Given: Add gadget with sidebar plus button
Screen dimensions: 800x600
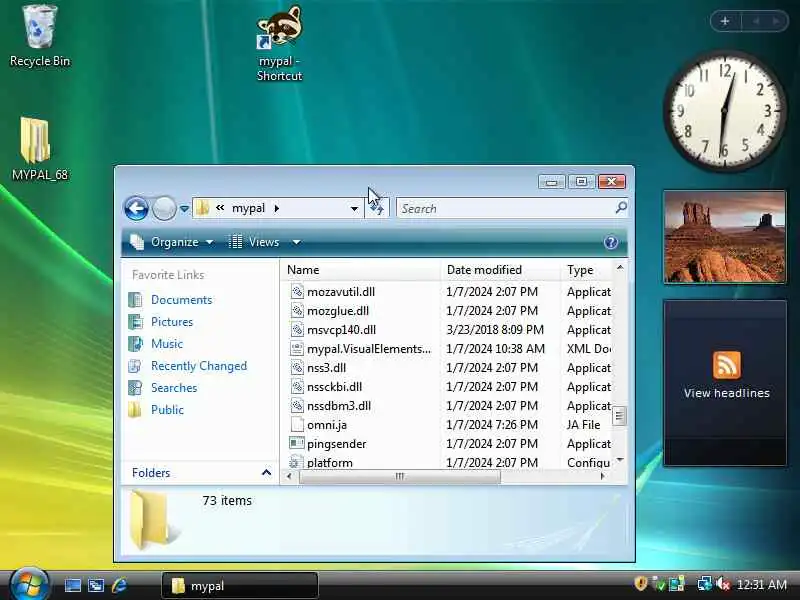Looking at the screenshot, I should 724,21.
